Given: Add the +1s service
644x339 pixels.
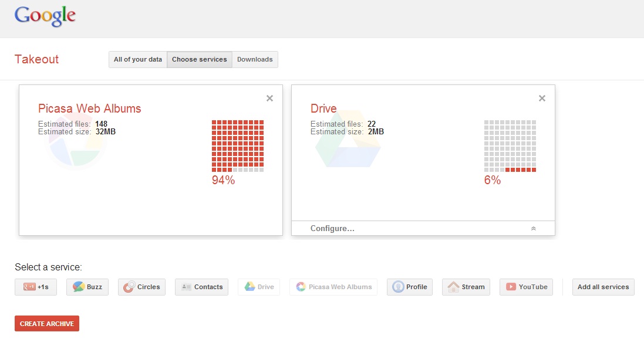Looking at the screenshot, I should point(36,287).
